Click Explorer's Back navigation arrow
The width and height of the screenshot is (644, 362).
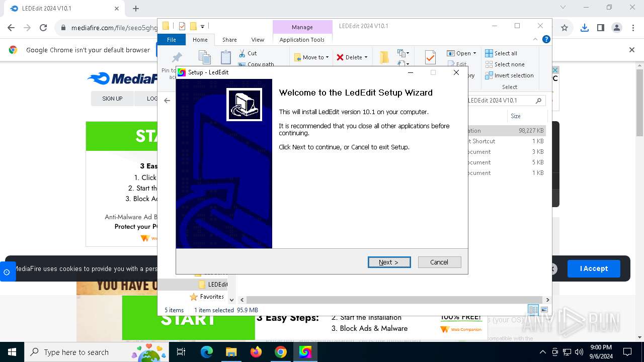(x=167, y=101)
